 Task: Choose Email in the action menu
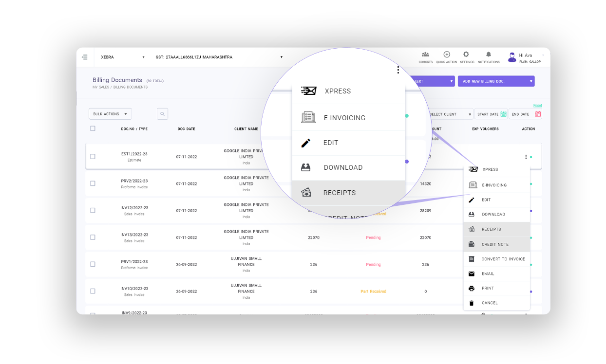click(488, 274)
